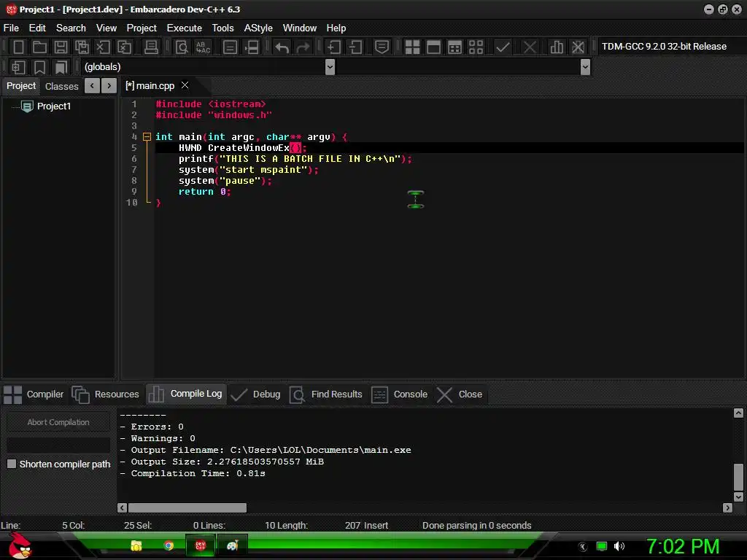Open the Help menu

336,28
